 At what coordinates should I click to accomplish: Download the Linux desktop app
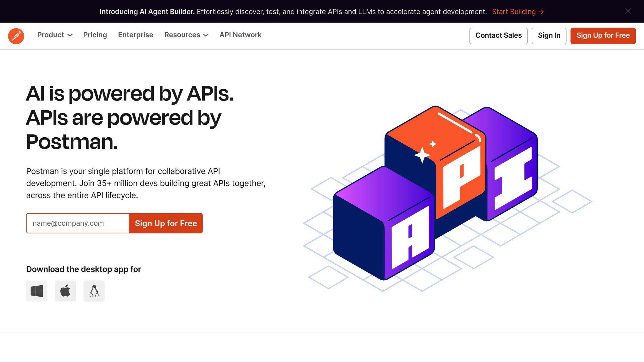pos(94,291)
